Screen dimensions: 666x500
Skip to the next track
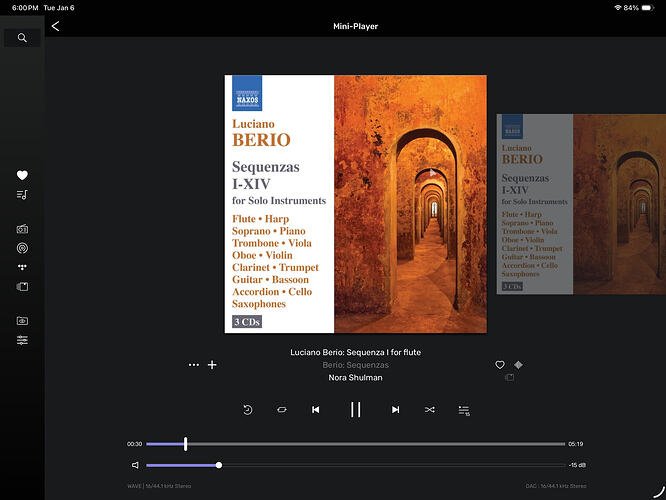[x=395, y=410]
